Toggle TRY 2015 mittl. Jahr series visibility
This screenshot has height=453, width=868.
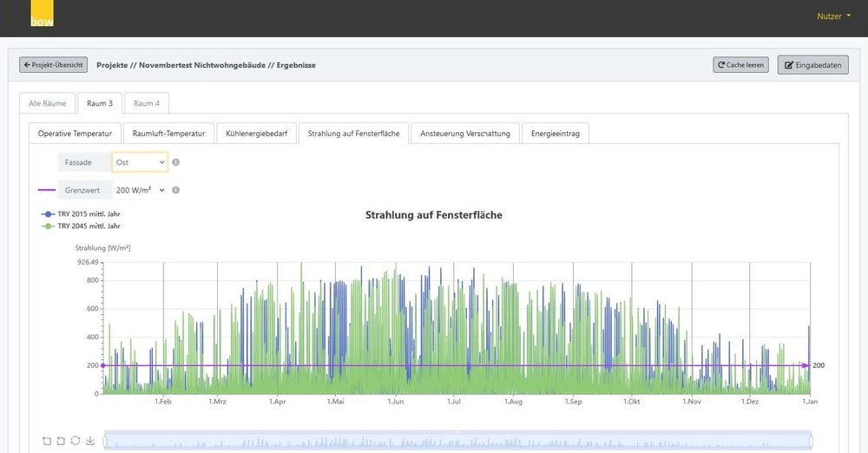[x=85, y=213]
